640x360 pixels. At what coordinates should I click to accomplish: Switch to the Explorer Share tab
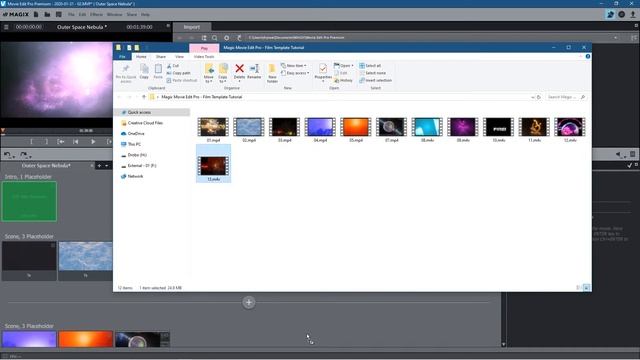coord(161,57)
